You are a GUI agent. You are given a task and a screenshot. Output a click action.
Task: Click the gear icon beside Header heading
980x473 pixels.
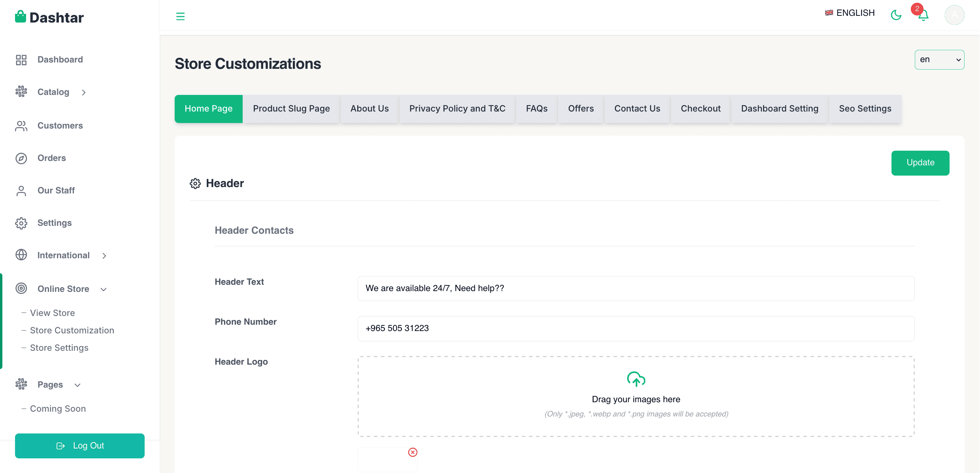click(x=195, y=183)
